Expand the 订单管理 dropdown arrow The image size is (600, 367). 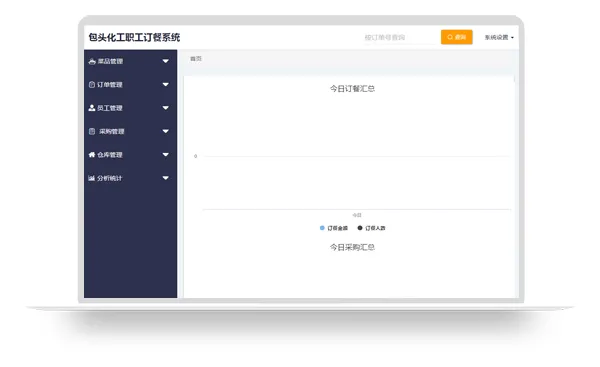coord(166,85)
